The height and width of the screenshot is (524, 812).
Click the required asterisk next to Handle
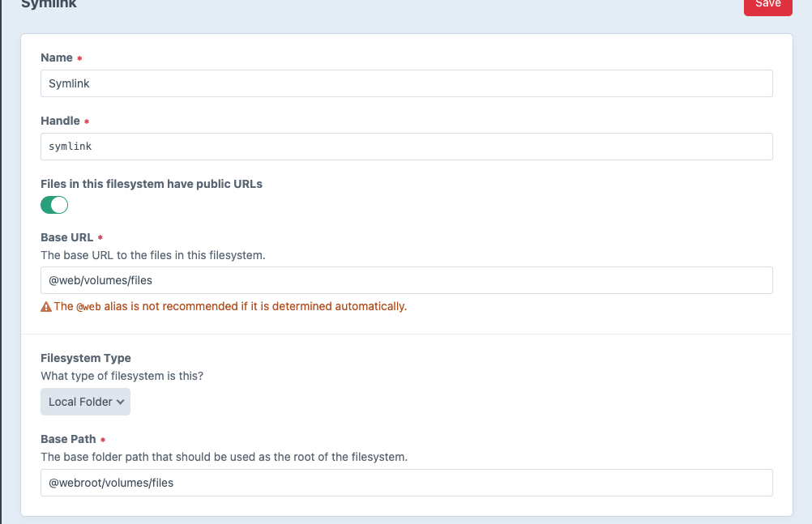[88, 119]
